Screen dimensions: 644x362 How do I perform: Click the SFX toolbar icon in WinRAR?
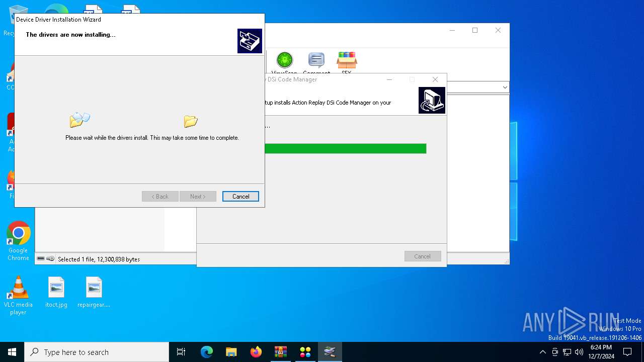(x=347, y=61)
